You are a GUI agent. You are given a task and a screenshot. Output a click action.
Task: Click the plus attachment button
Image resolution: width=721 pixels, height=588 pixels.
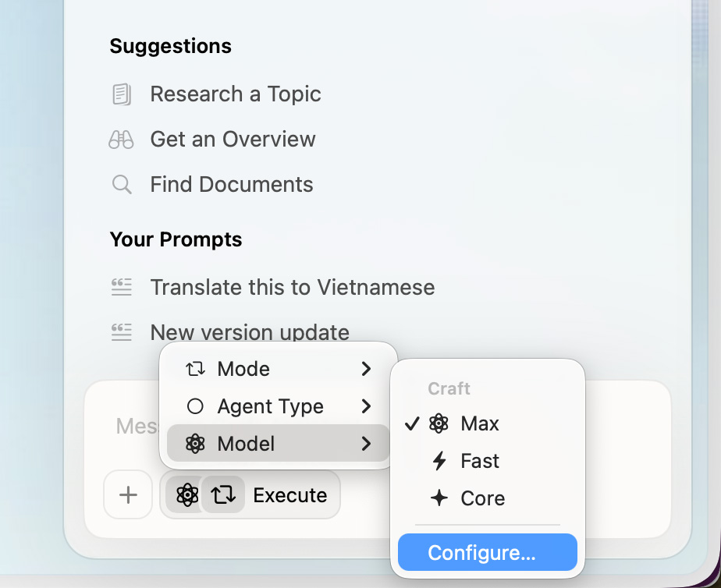coord(128,494)
